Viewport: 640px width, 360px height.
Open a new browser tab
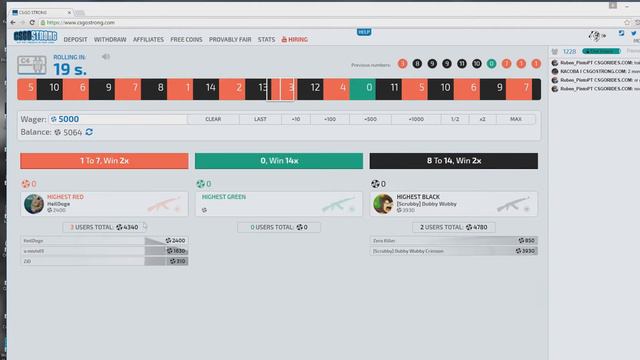(x=80, y=13)
